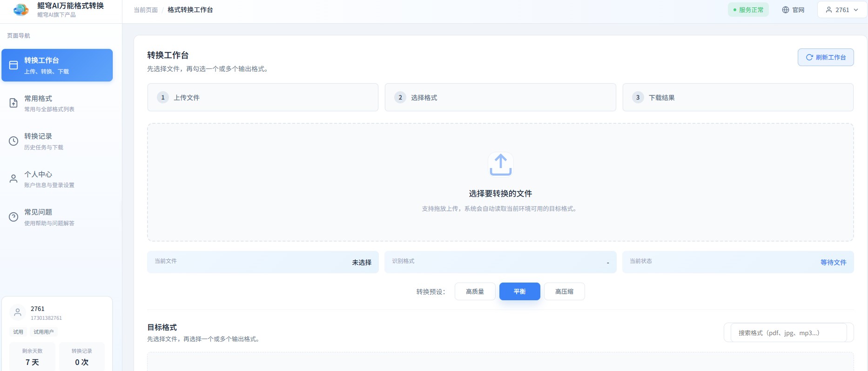Click the 常见问题 question mark icon
This screenshot has width=868, height=371.
point(13,217)
